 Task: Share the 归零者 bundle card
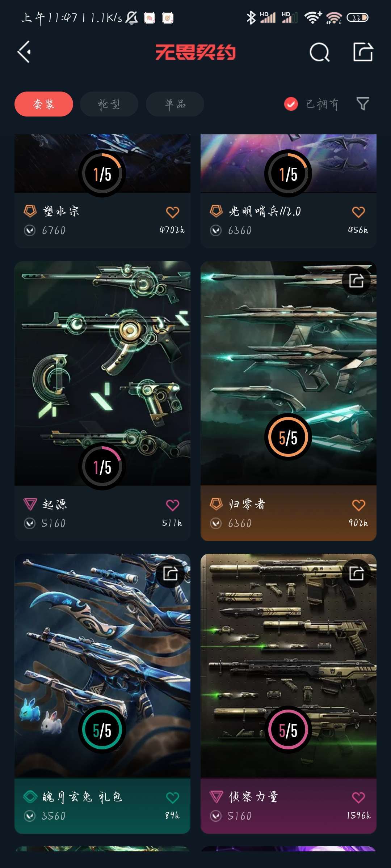[x=356, y=281]
